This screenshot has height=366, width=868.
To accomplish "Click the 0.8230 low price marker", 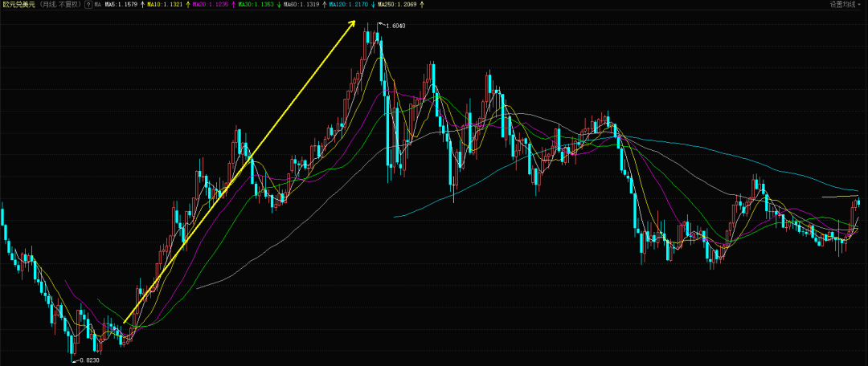I will 88,361.
